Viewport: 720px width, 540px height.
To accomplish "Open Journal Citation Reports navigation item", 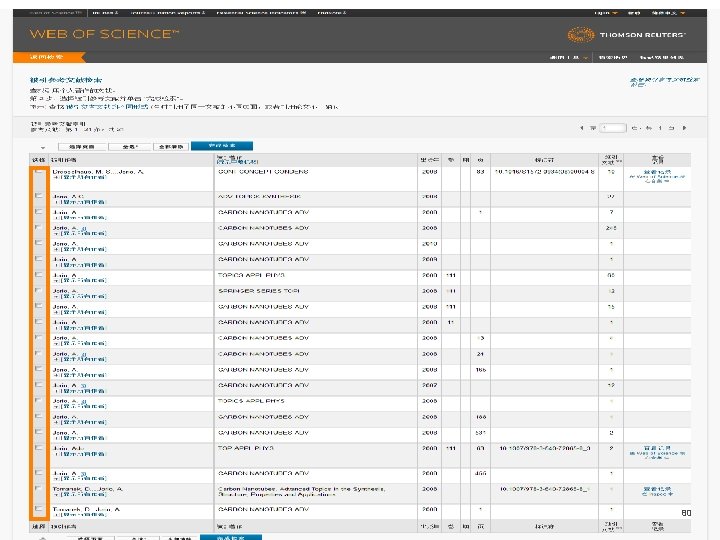I will point(168,12).
